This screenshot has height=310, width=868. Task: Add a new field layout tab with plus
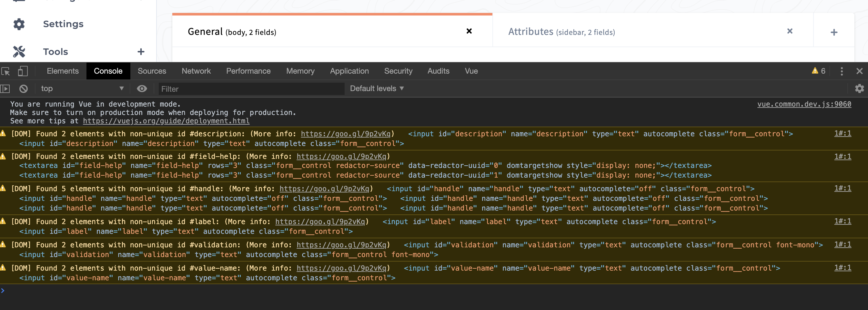[x=834, y=32]
